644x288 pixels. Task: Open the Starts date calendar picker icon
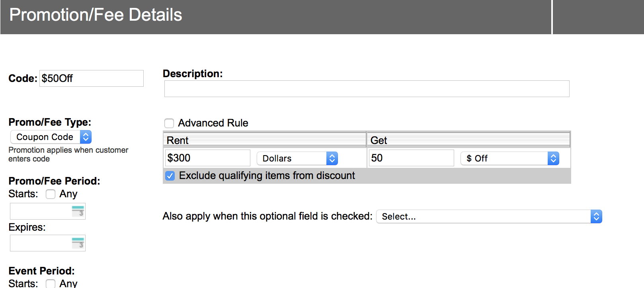pyautogui.click(x=78, y=211)
